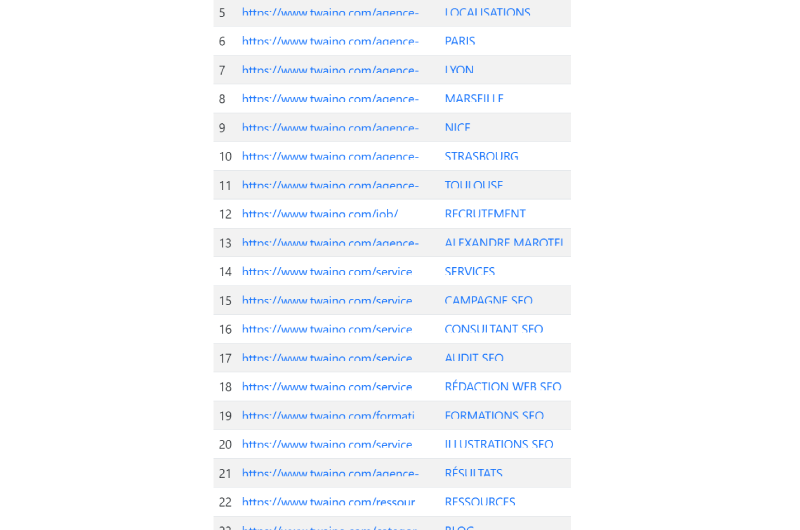Select row number 7 in the table

coord(222,70)
